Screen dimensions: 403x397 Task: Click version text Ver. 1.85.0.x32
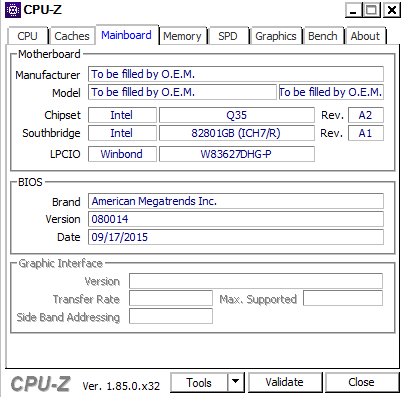(x=121, y=386)
